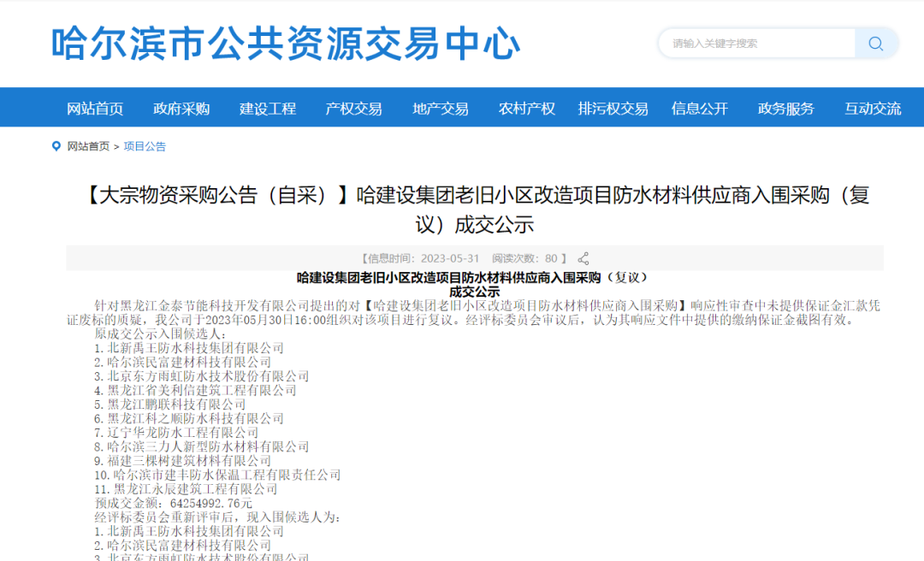Click the bold 成交公示 subtitle
The height and width of the screenshot is (561, 924).
click(474, 292)
